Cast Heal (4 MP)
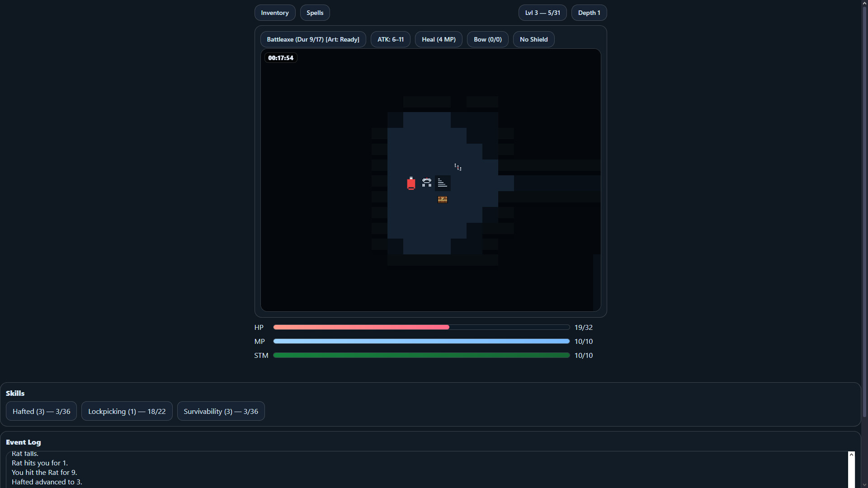Screen dimensions: 868x488 [438, 39]
